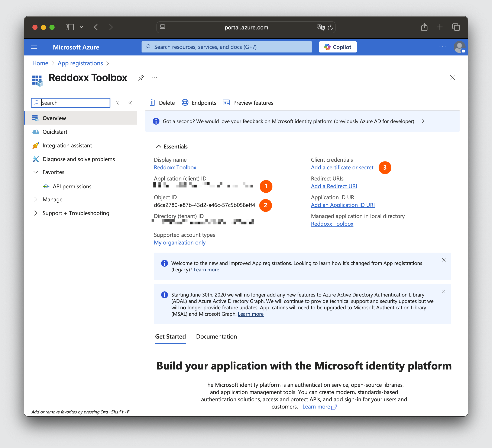
Task: Open the page reader menu icon in address bar
Action: point(162,27)
